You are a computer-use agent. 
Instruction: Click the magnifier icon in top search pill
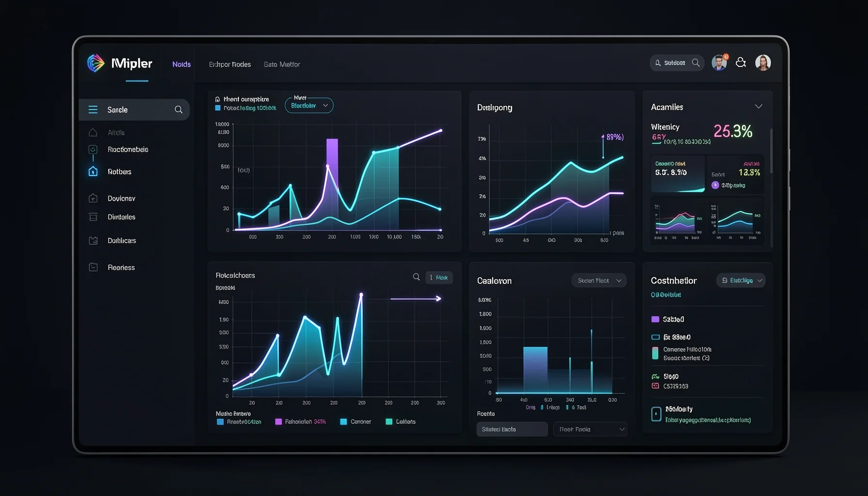point(696,62)
